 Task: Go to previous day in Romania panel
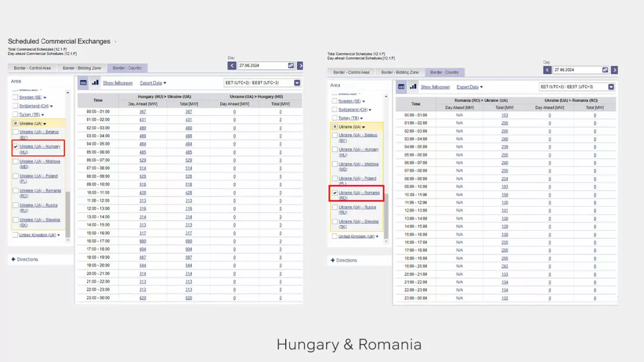point(547,70)
